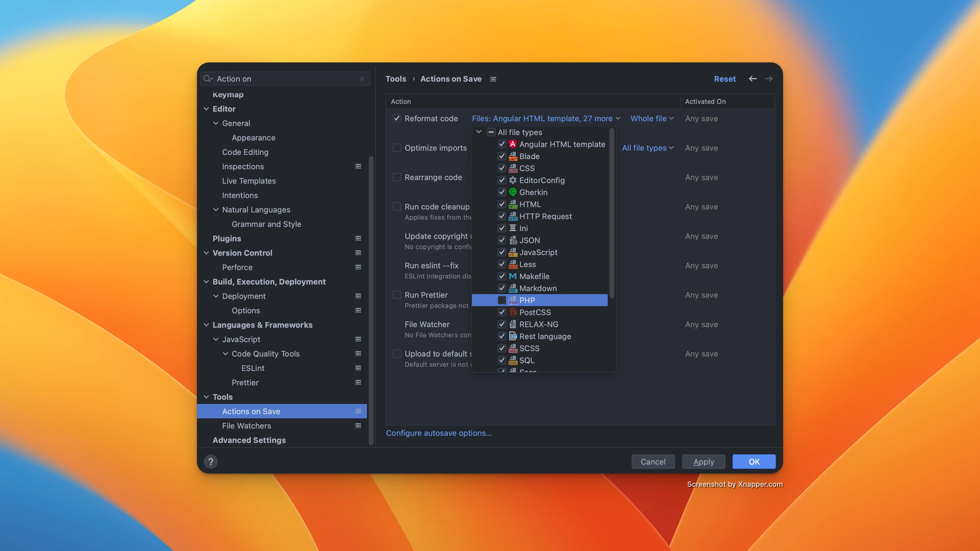Screen dimensions: 980x551
Task: Open the Keymap settings page
Action: [228, 94]
